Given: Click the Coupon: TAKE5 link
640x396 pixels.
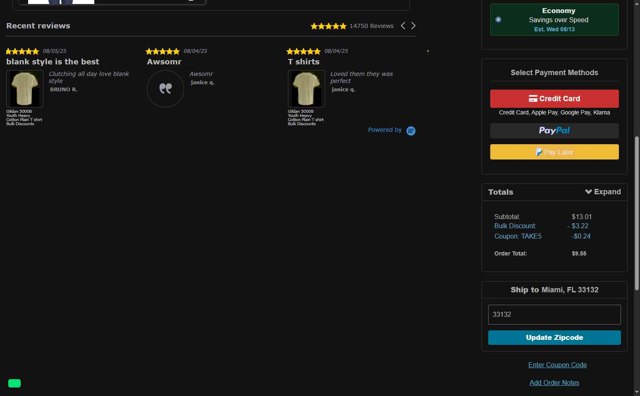Looking at the screenshot, I should 518,236.
